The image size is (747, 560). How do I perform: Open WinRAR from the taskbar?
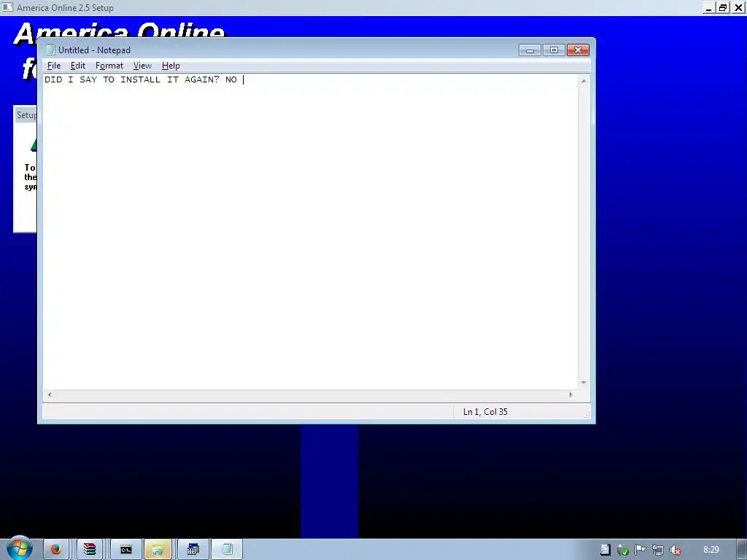90,550
